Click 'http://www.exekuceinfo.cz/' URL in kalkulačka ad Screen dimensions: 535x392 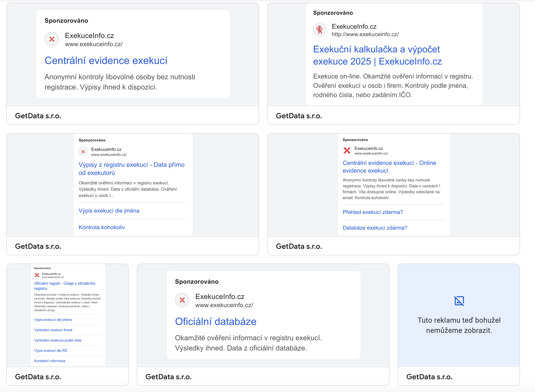pyautogui.click(x=365, y=34)
